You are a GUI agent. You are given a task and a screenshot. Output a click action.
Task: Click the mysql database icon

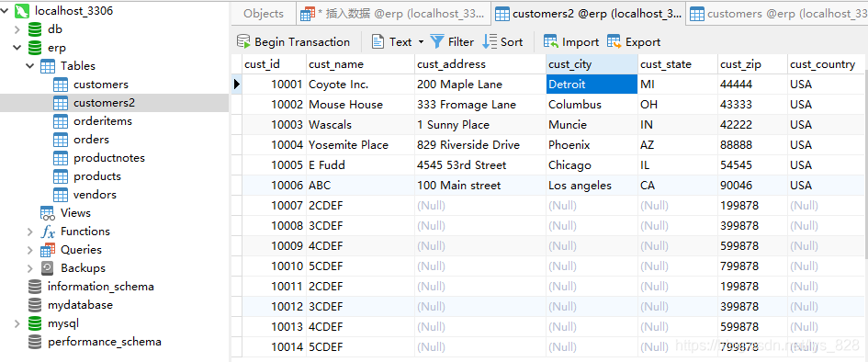coord(35,322)
